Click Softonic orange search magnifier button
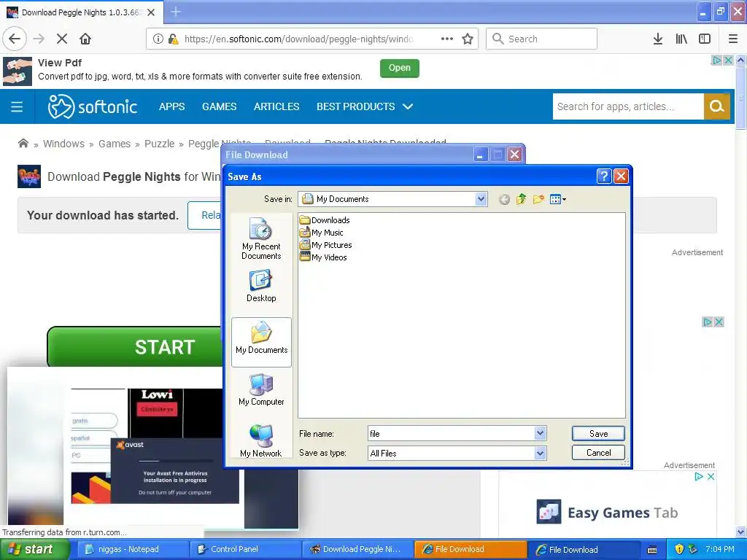 coord(716,106)
